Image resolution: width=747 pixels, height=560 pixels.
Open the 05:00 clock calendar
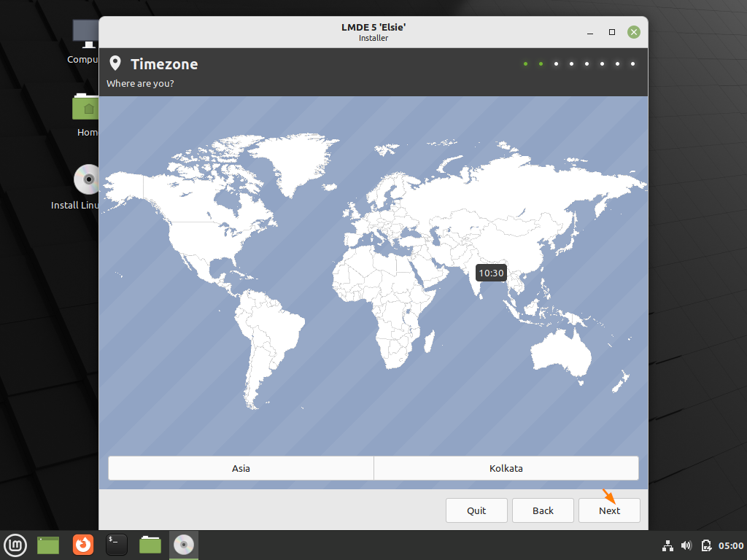(731, 545)
